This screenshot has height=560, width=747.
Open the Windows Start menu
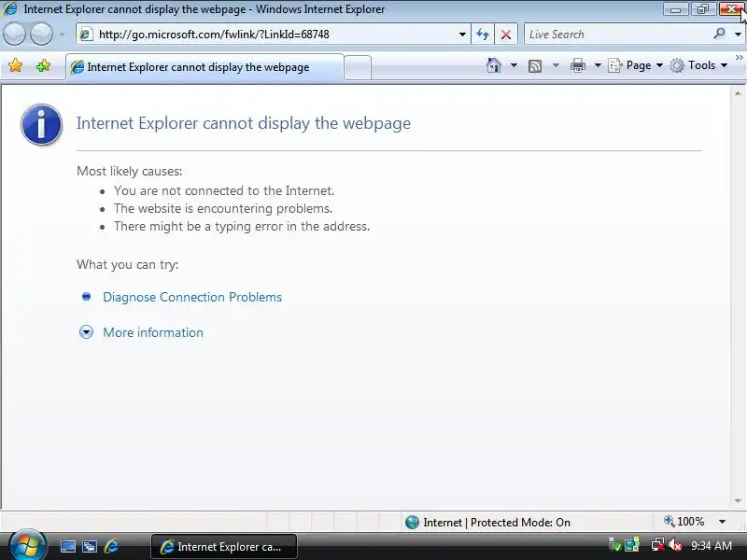(x=27, y=545)
